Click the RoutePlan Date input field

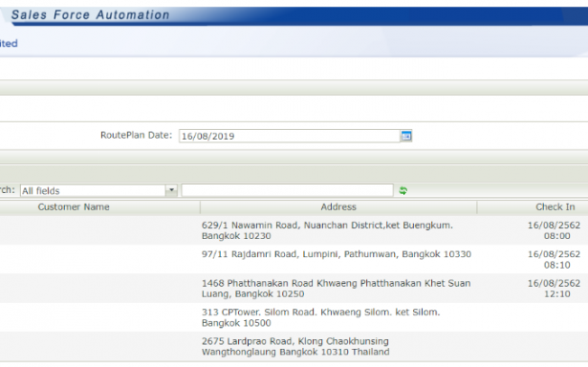[290, 136]
